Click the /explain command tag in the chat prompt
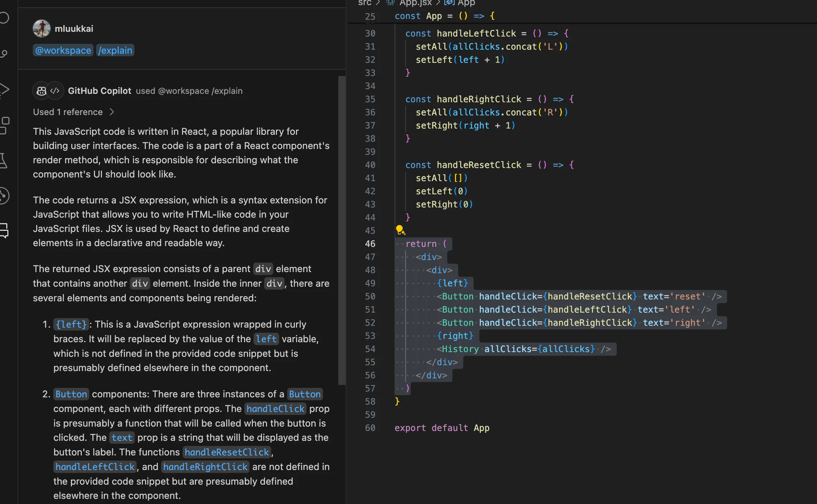Image resolution: width=817 pixels, height=504 pixels. pyautogui.click(x=115, y=50)
